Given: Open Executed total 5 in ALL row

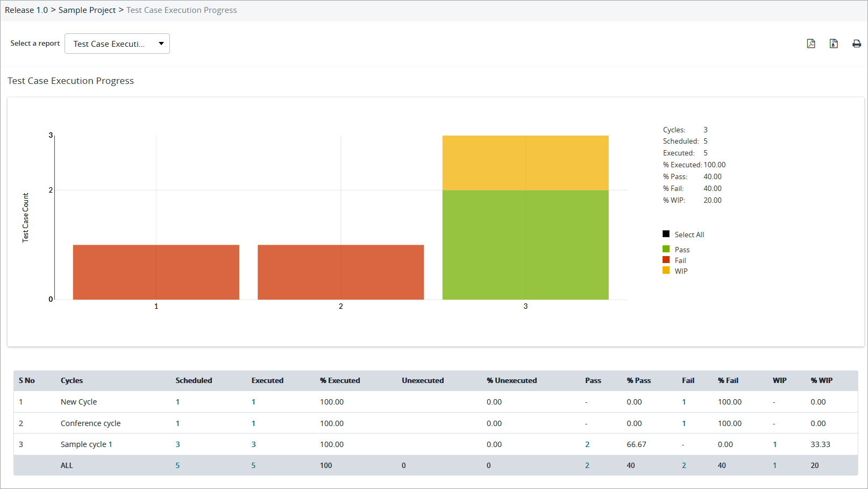Looking at the screenshot, I should (x=253, y=465).
